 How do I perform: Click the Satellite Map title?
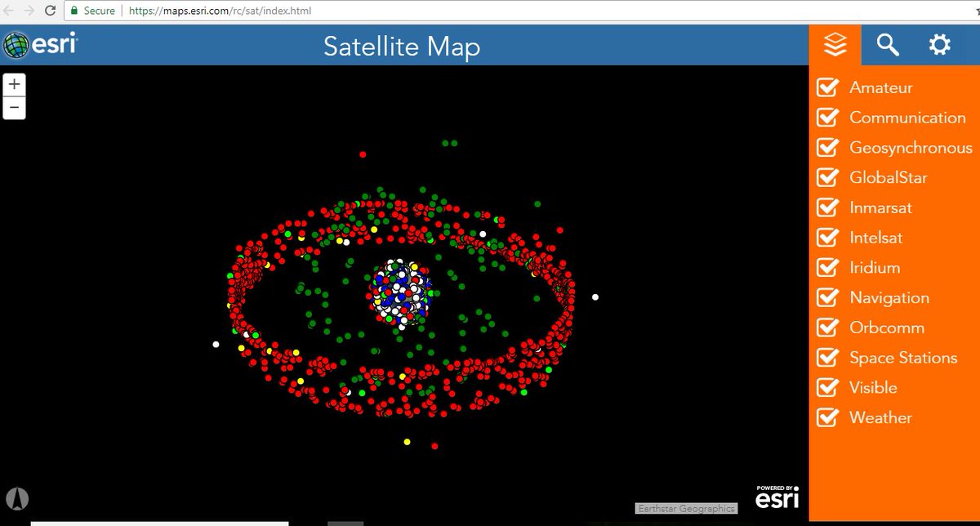tap(402, 47)
